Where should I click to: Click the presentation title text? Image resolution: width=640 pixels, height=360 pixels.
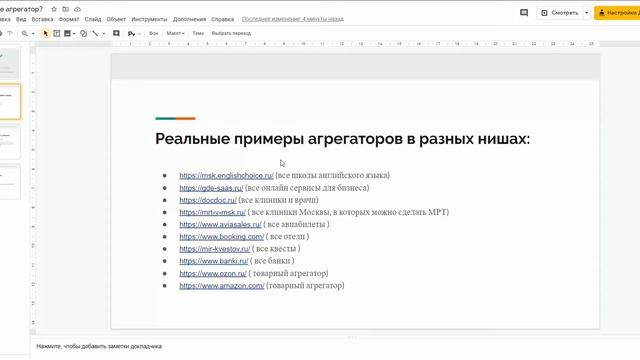(x=21, y=9)
